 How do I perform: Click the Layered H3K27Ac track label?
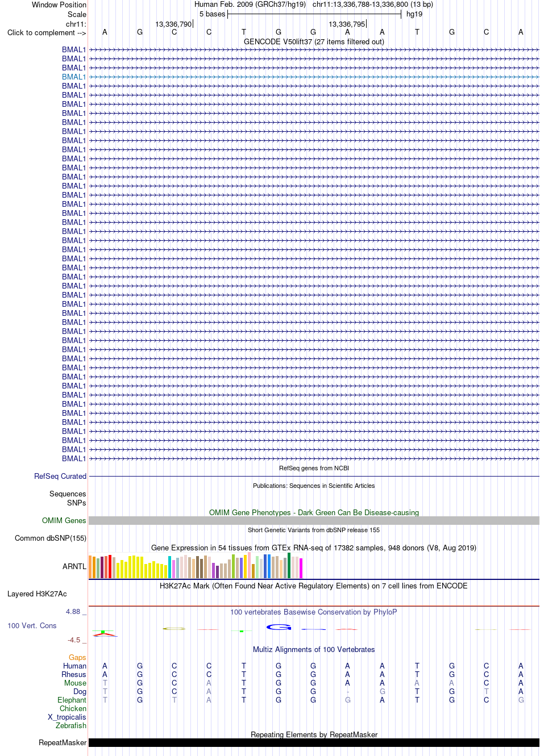[37, 594]
